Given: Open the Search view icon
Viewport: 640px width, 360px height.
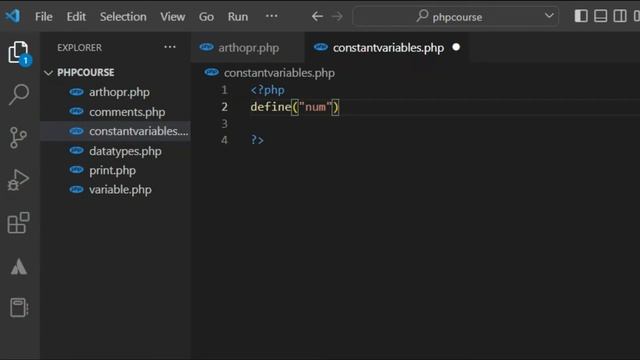Looking at the screenshot, I should (x=19, y=95).
